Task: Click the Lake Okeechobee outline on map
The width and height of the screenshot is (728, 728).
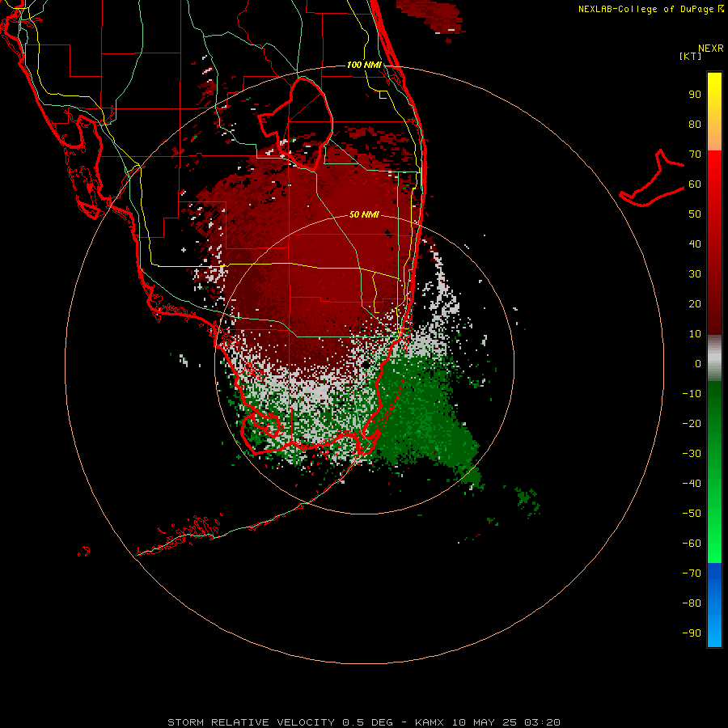Action: tap(296, 124)
